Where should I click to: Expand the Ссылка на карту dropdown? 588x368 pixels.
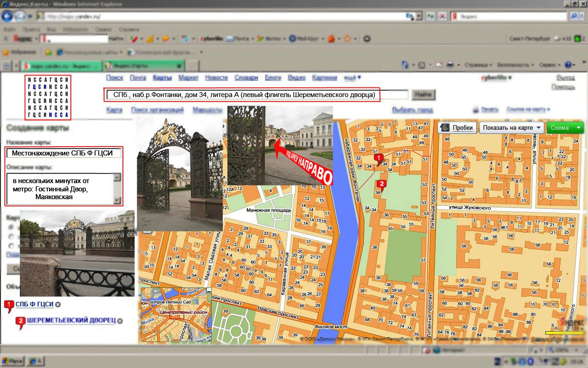[528, 109]
